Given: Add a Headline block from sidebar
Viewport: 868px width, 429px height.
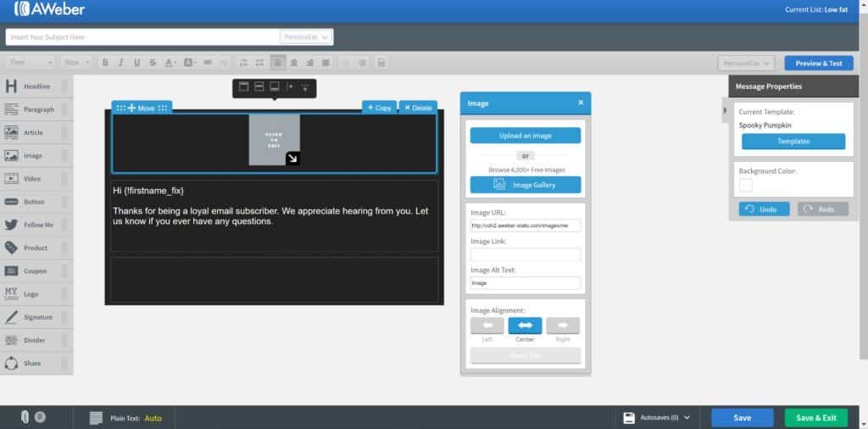Looking at the screenshot, I should click(36, 86).
